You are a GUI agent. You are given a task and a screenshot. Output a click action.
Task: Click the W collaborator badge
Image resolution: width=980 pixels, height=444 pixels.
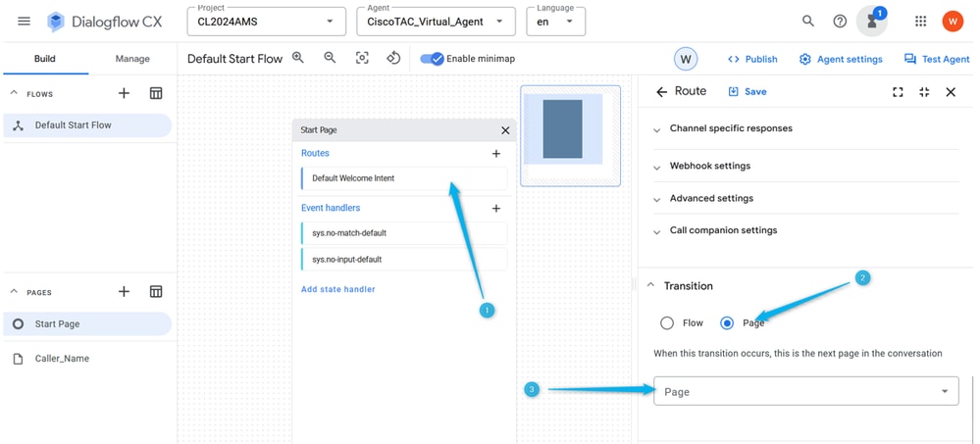click(686, 60)
